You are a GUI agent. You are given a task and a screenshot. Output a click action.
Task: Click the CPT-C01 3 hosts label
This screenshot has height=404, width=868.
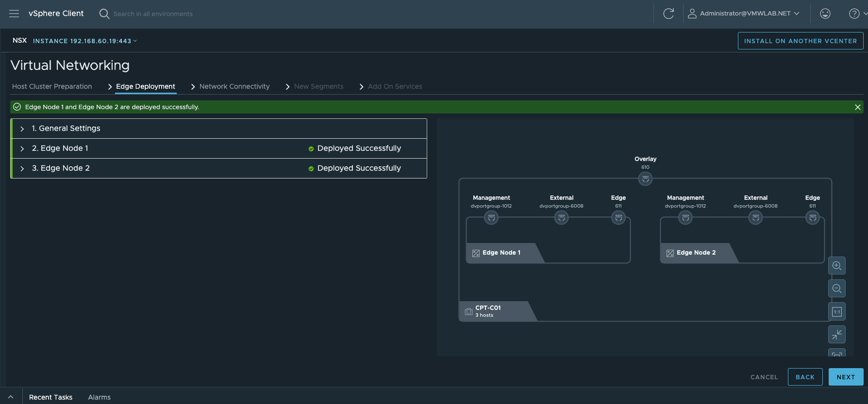[x=488, y=311]
